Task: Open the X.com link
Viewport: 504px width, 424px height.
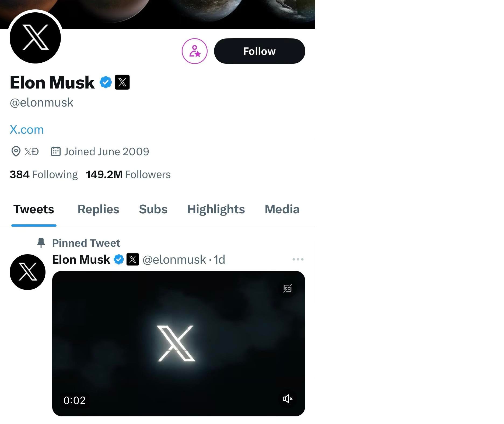Action: pos(27,130)
